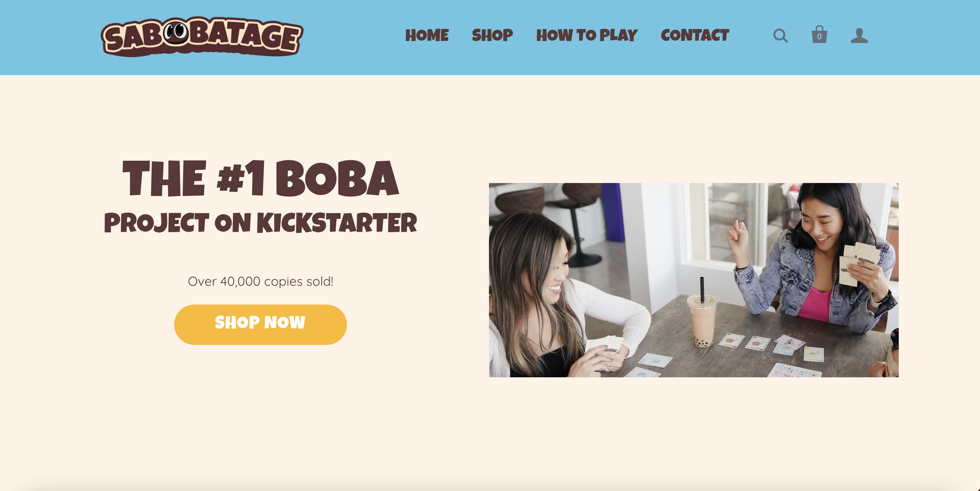Open the Shop menu item
Viewport: 980px width, 491px height.
click(x=492, y=36)
